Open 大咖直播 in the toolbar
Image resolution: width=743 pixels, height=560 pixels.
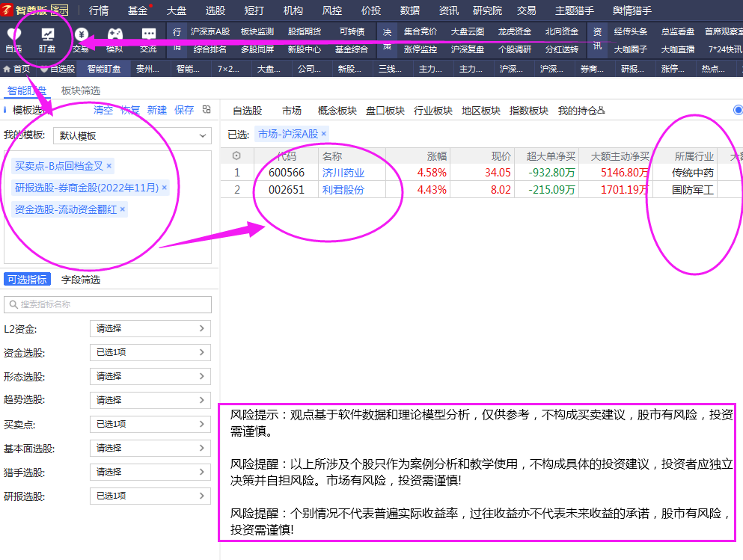pos(678,49)
